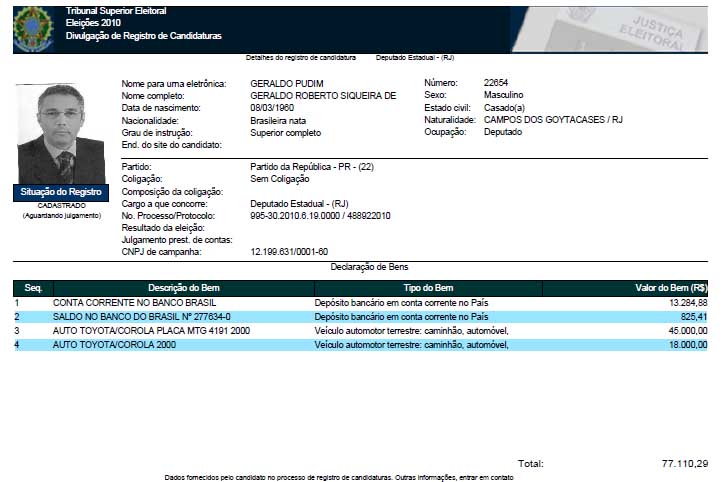Click the Julgamento prest. de contas label

click(x=177, y=240)
